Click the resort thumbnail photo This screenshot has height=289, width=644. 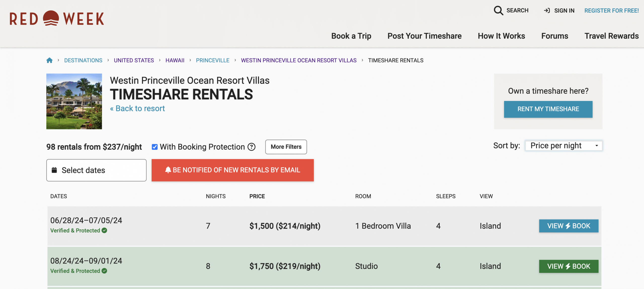pos(74,101)
